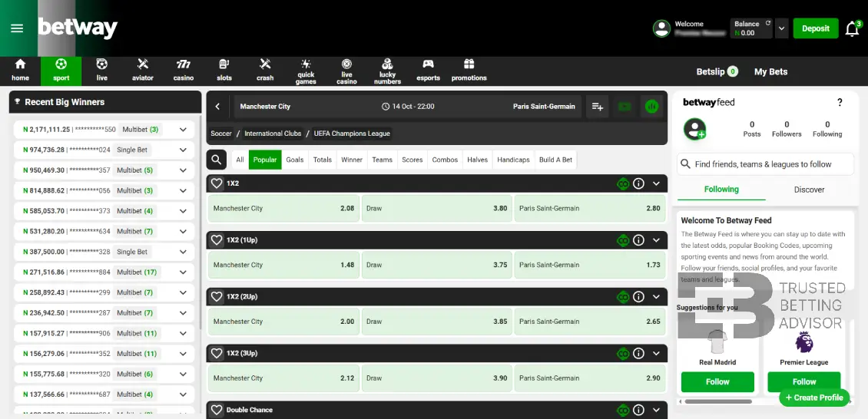Refresh the balance amount
The width and height of the screenshot is (868, 419).
tap(768, 23)
